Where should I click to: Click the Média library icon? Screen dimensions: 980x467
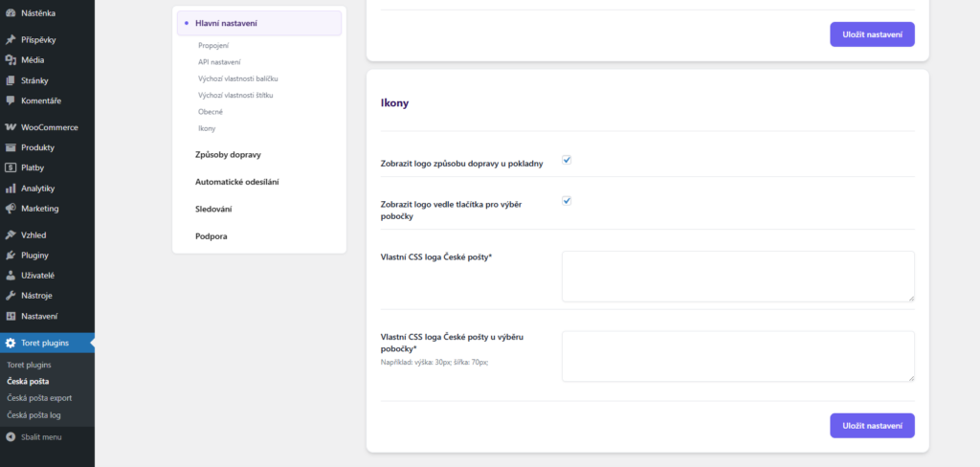tap(11, 60)
